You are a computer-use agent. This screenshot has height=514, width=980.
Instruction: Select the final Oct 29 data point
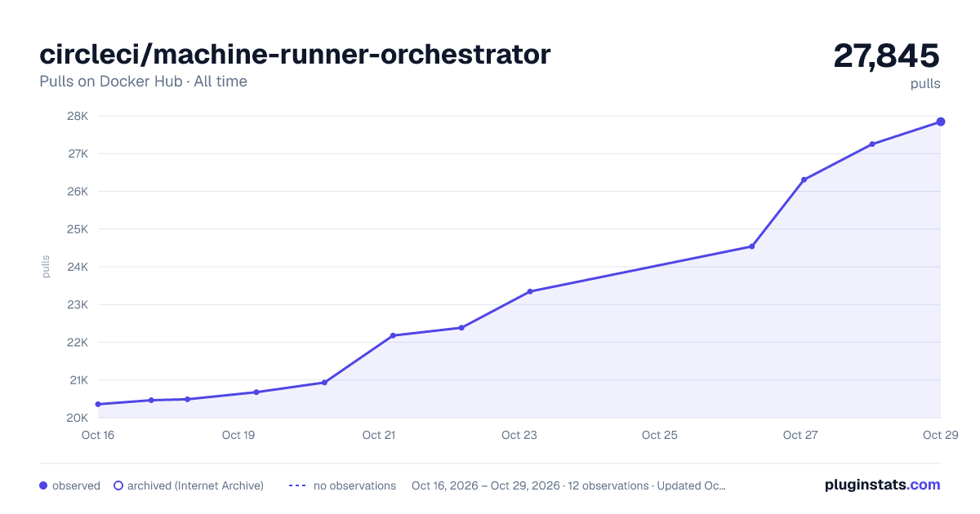tap(941, 122)
